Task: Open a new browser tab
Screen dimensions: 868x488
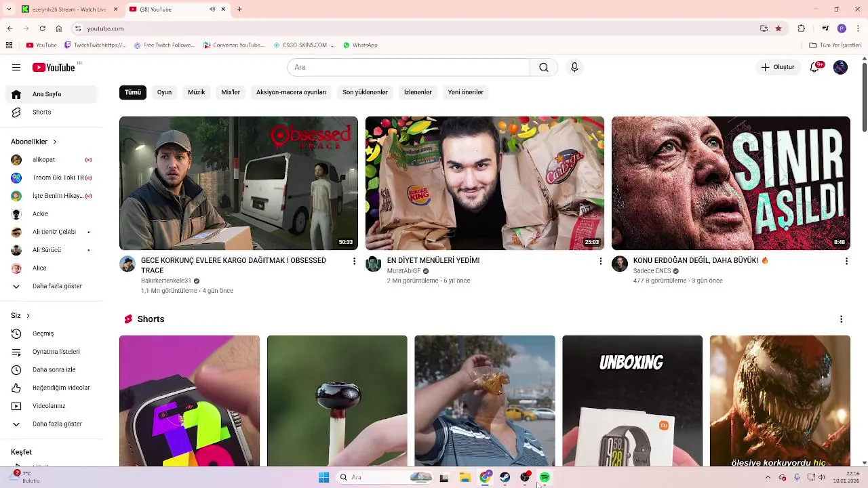Action: pos(239,9)
